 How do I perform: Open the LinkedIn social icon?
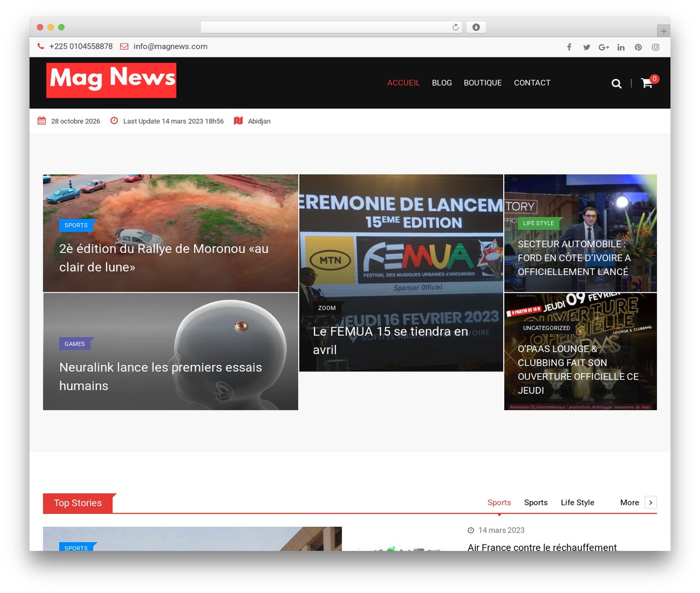tap(621, 47)
